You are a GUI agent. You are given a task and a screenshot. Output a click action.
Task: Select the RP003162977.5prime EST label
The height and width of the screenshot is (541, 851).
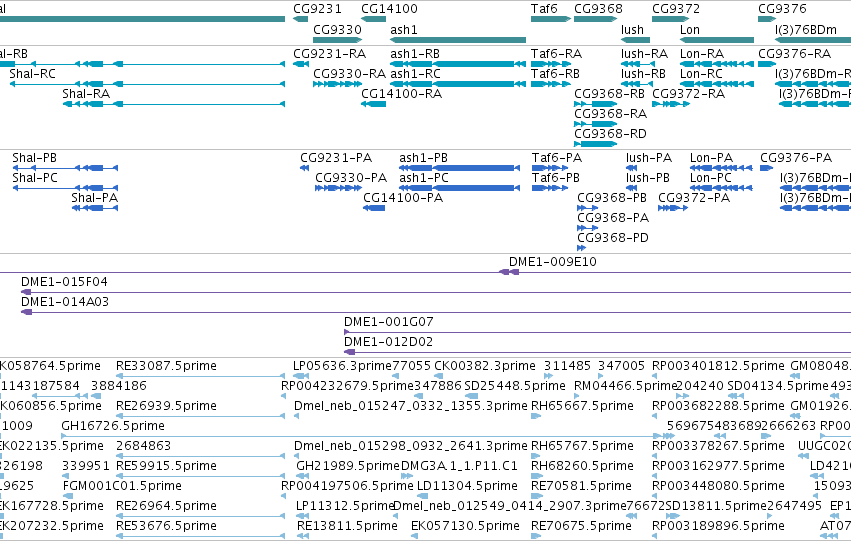[x=718, y=466]
